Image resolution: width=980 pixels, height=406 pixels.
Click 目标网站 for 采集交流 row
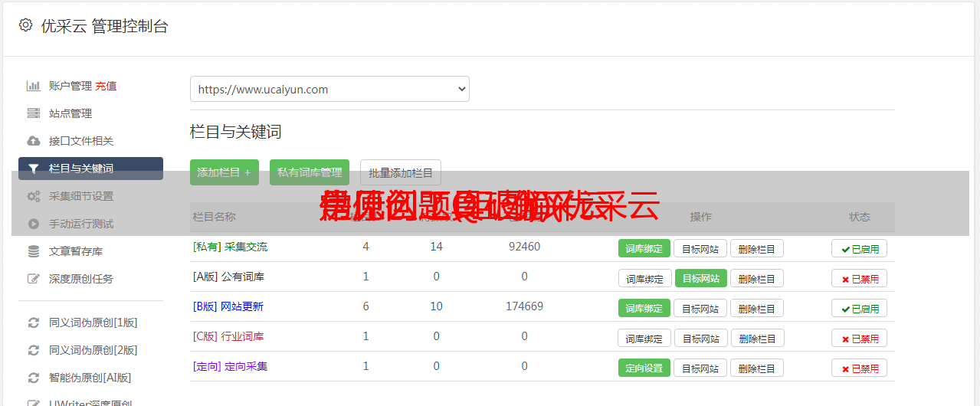click(x=700, y=248)
